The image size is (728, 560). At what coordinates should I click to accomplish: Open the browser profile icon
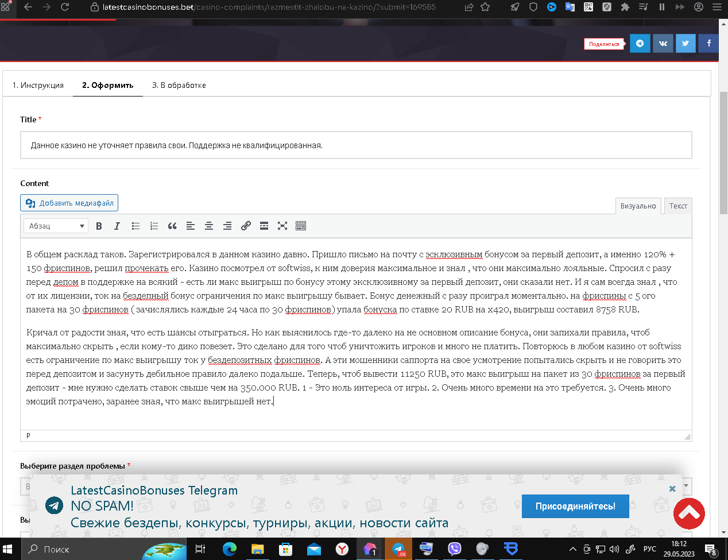699,7
